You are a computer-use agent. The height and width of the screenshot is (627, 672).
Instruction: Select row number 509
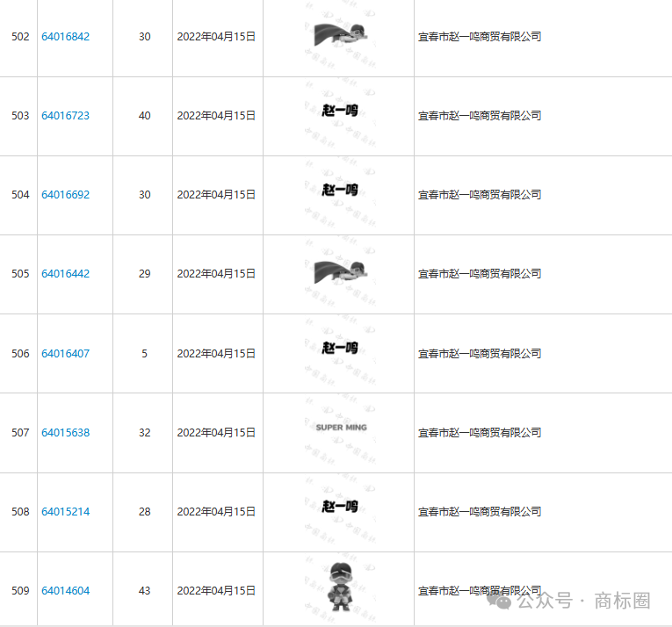[20, 591]
